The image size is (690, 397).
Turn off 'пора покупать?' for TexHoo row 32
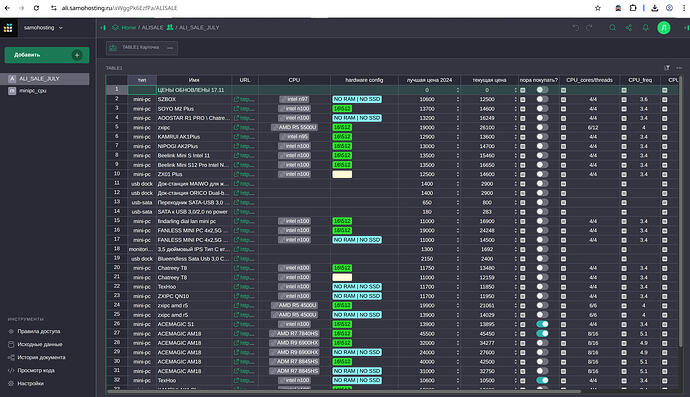click(542, 380)
